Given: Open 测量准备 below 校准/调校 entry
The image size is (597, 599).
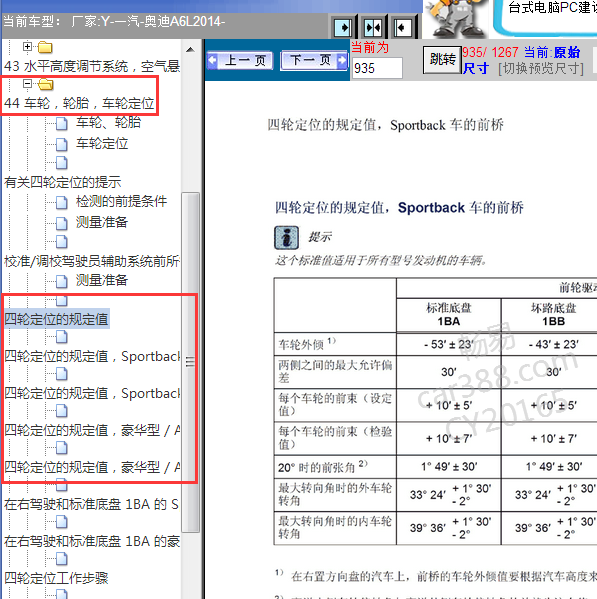Looking at the screenshot, I should point(102,280).
